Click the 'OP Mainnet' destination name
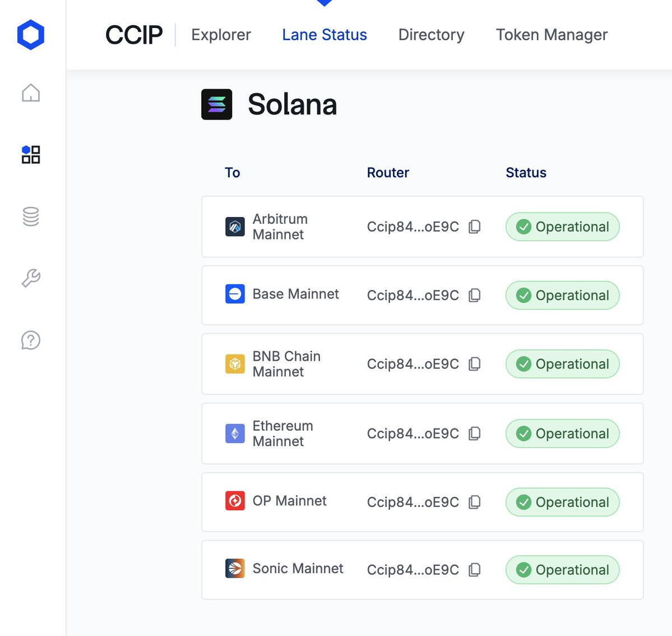 tap(289, 500)
